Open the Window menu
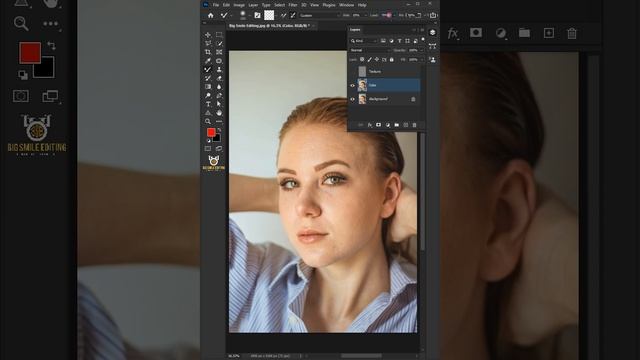This screenshot has height=360, width=640. click(347, 5)
